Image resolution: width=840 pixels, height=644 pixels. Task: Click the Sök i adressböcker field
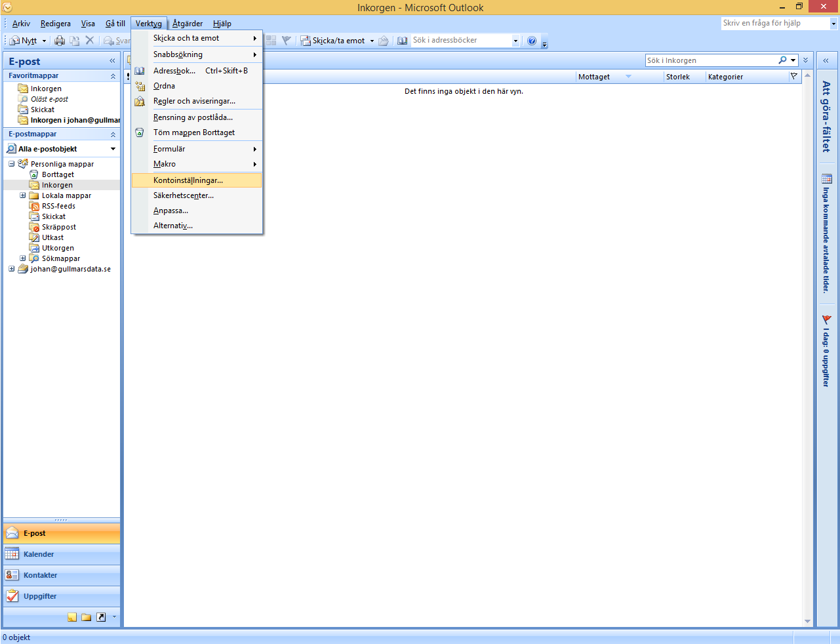(x=461, y=41)
